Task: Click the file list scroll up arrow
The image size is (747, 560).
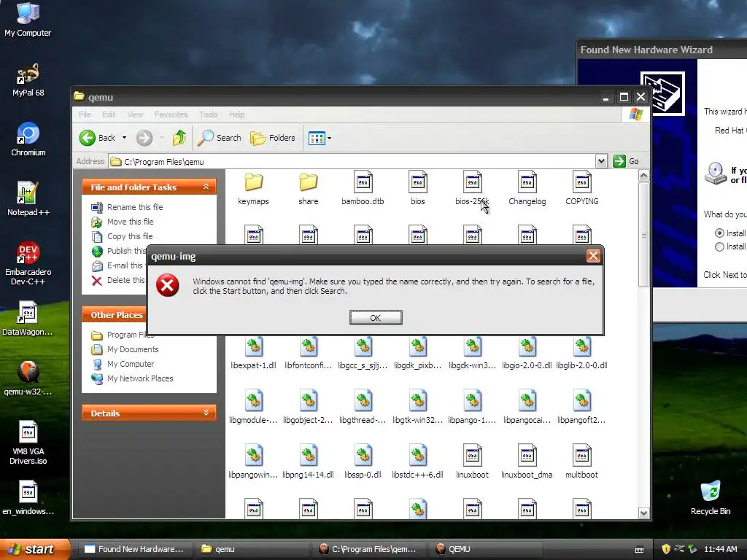Action: pos(643,176)
